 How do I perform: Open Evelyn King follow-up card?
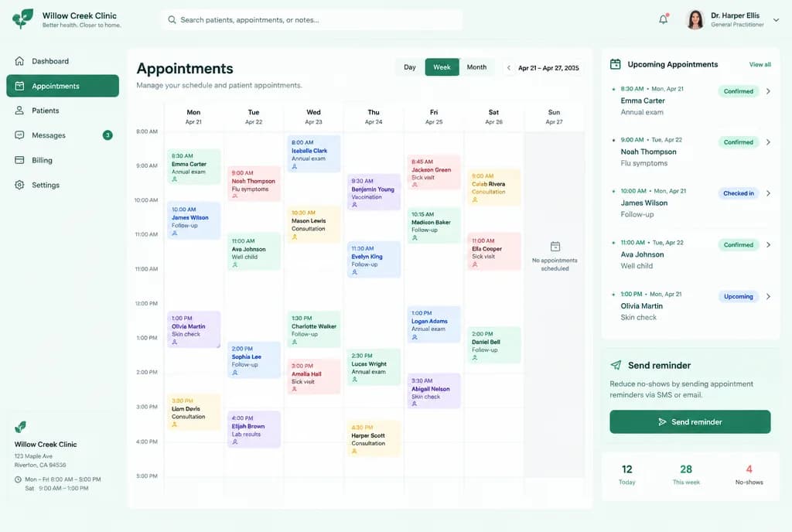click(x=374, y=260)
